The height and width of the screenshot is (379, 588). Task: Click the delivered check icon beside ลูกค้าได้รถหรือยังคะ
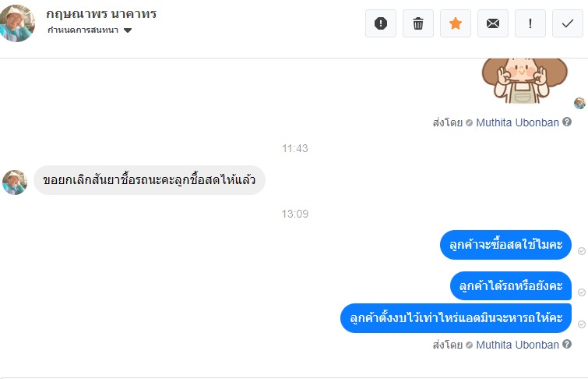581,292
